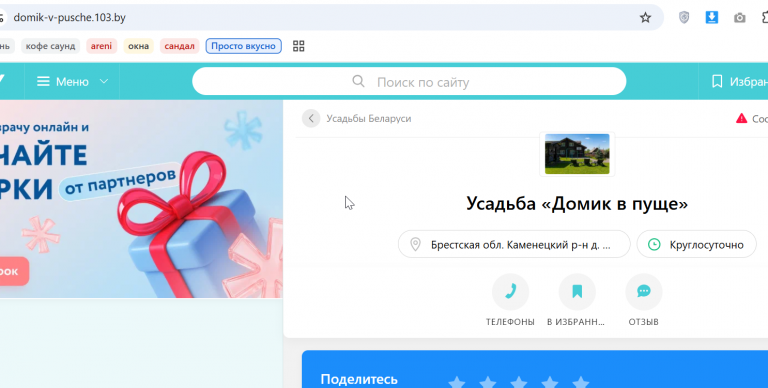This screenshot has height=388, width=768.
Task: Click the coral button on the banner
Action: pyautogui.click(x=14, y=271)
